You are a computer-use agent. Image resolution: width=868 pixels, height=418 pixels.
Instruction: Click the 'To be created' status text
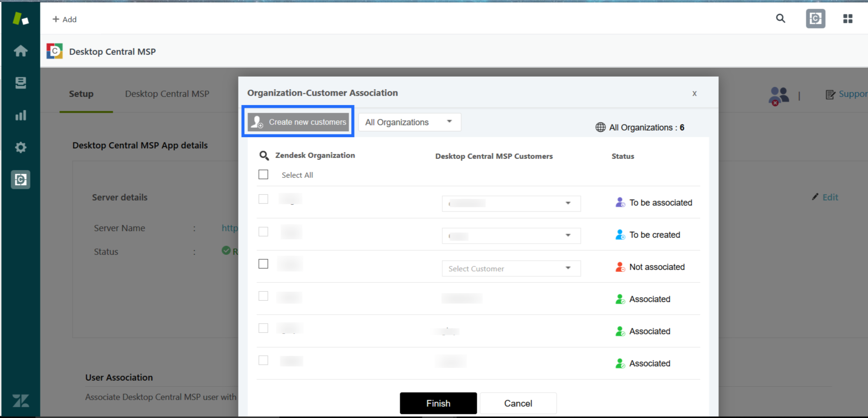pyautogui.click(x=654, y=235)
